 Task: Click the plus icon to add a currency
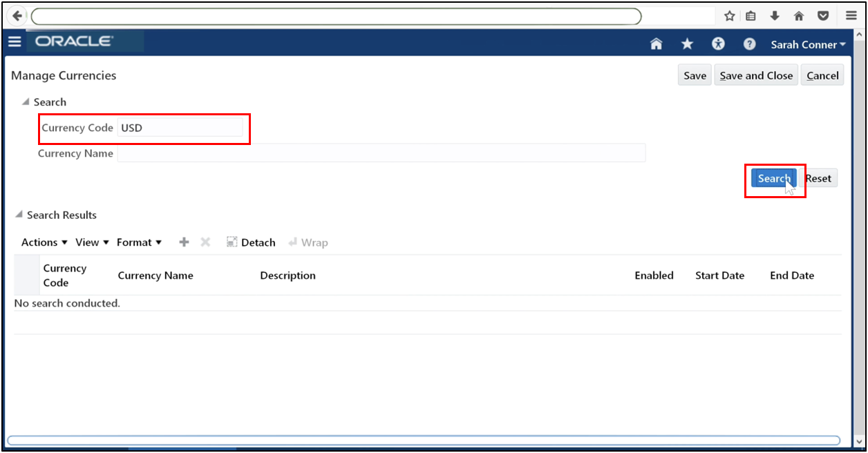(184, 242)
